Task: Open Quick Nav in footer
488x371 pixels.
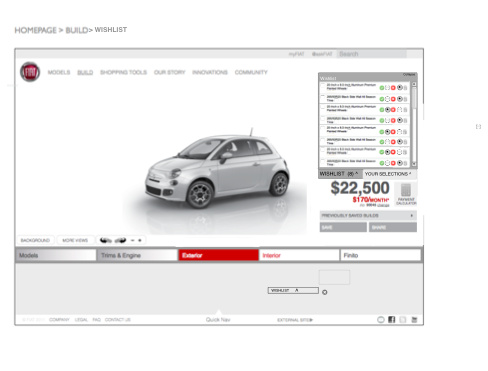Action: click(x=218, y=319)
